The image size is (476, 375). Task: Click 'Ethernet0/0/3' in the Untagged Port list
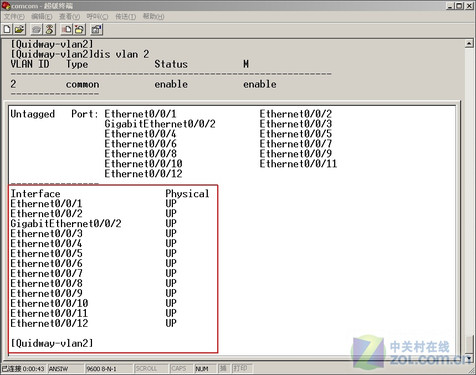click(296, 124)
